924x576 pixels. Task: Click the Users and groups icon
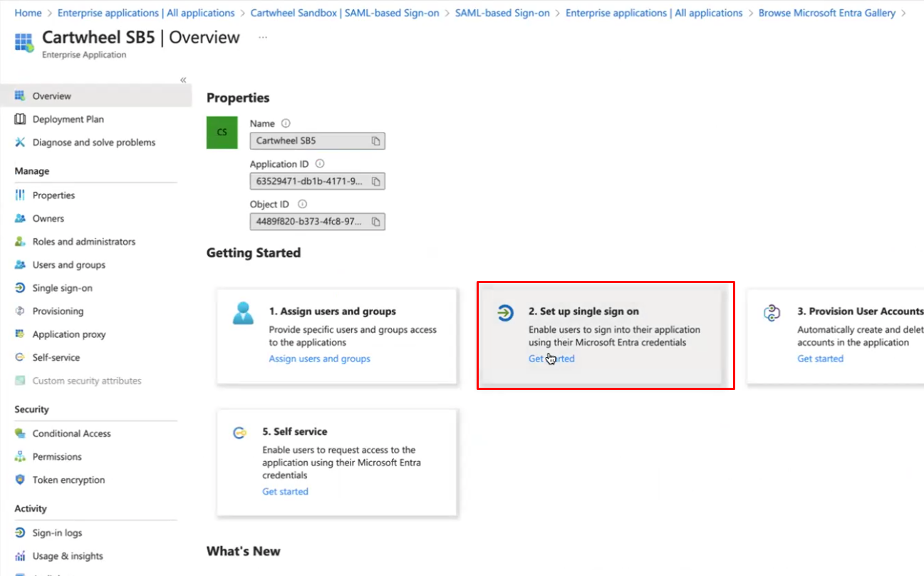point(20,265)
